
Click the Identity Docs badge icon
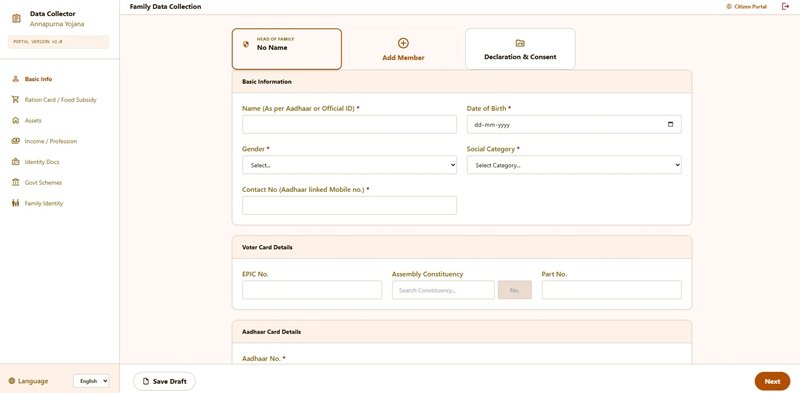[x=15, y=162]
